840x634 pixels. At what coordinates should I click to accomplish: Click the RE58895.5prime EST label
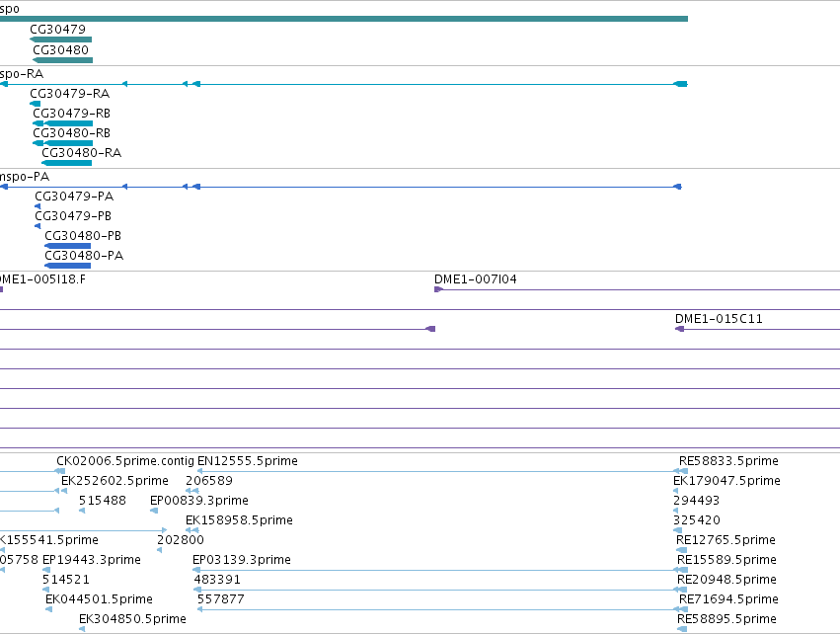726,619
